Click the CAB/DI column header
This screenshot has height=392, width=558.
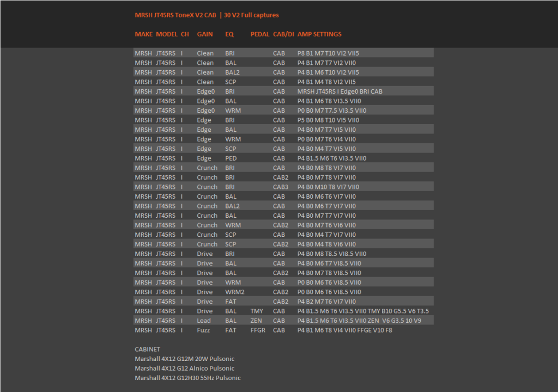[x=283, y=34]
